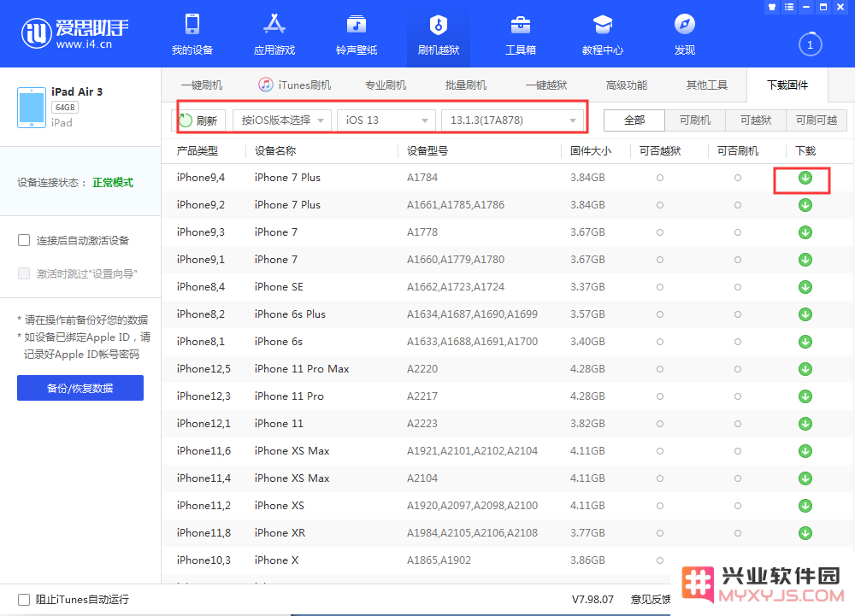This screenshot has height=616, width=855.
Task: Click version label V7.98.07
Action: click(x=593, y=600)
